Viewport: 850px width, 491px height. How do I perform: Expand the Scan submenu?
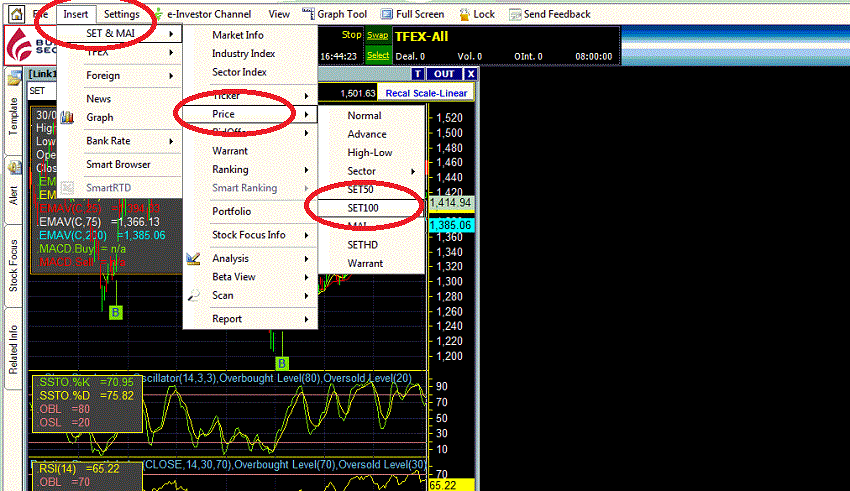point(250,295)
